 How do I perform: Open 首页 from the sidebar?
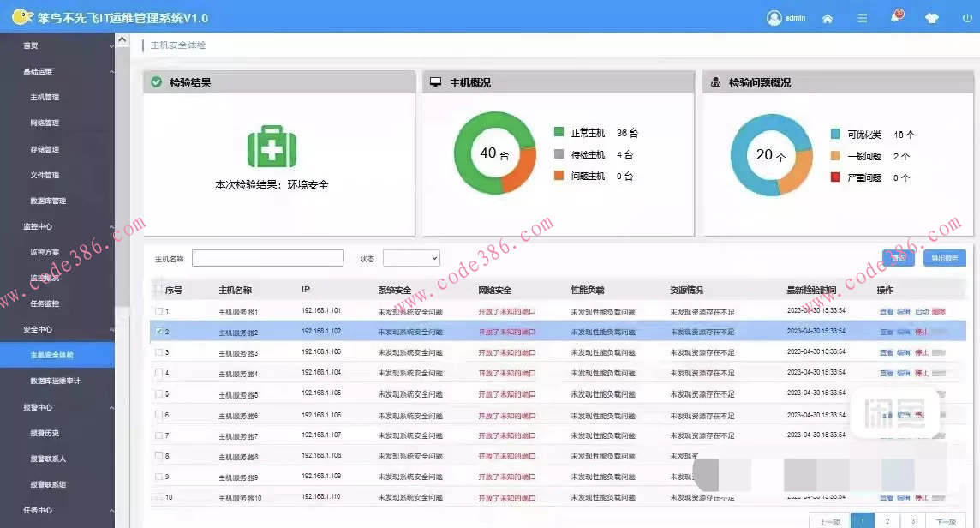pyautogui.click(x=34, y=45)
